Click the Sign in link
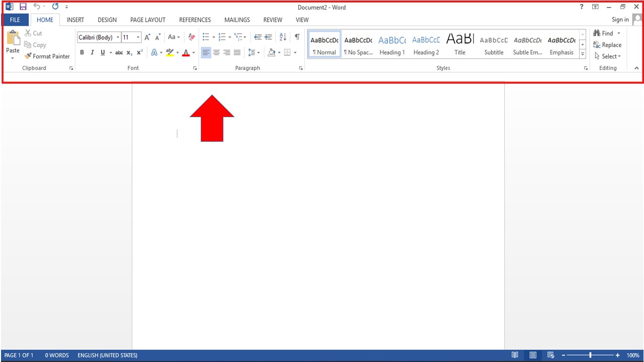 pyautogui.click(x=620, y=20)
